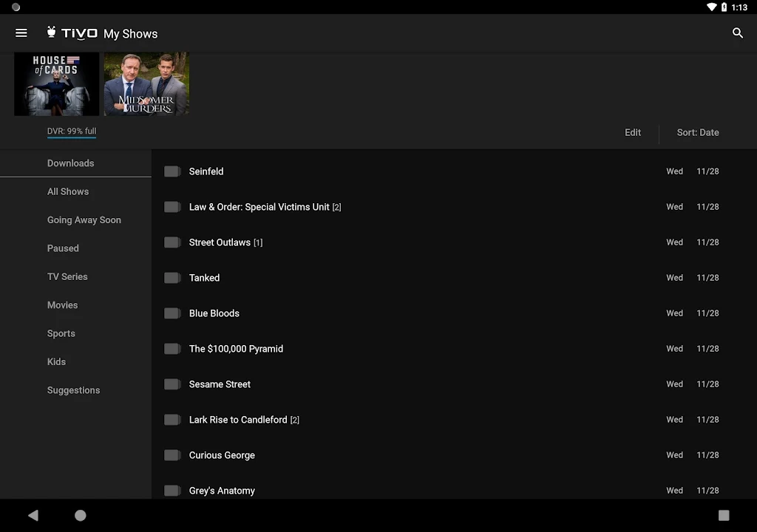Open the House of Cards thumbnail

[x=56, y=83]
